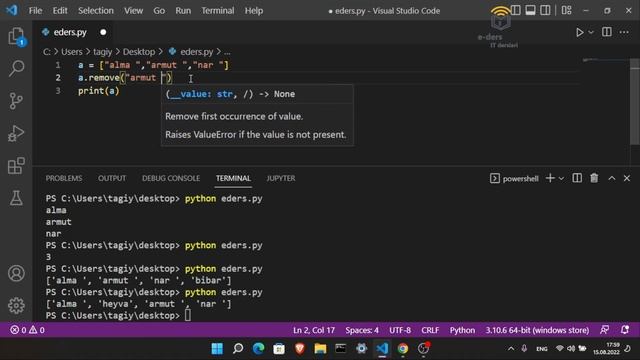
Task: Change indentation via Spaces: 4
Action: pos(362,330)
